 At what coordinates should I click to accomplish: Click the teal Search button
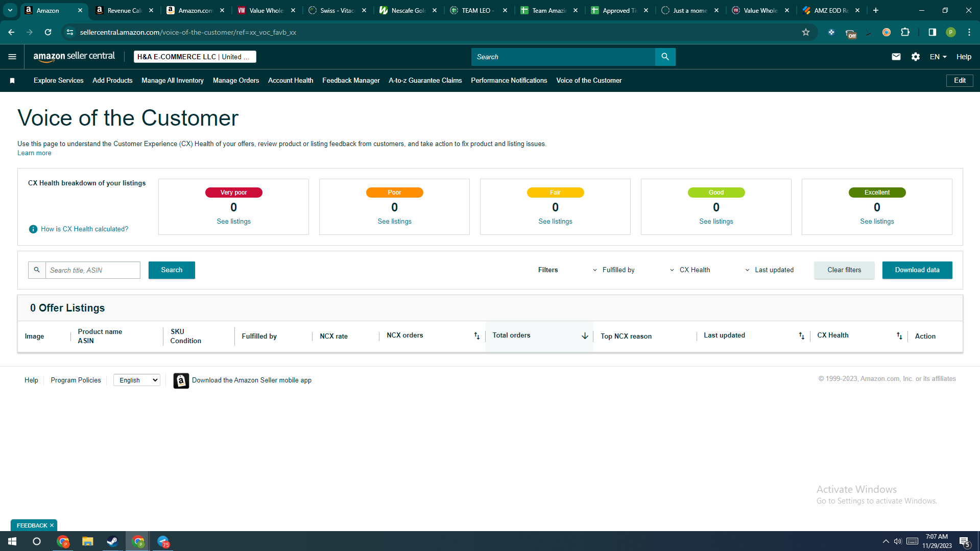[172, 270]
